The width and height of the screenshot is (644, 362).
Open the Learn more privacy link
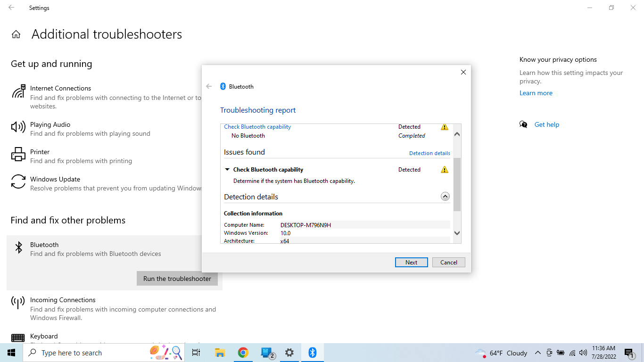[536, 93]
